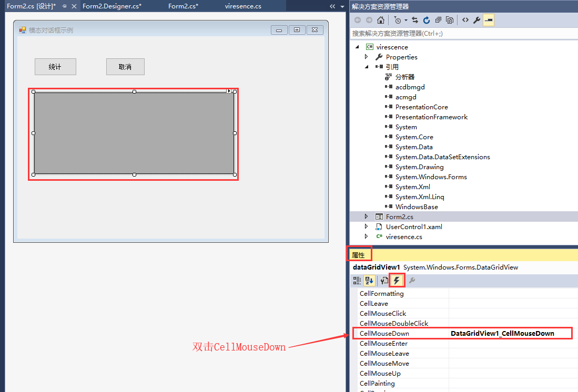This screenshot has height=392, width=578.
Task: Click the 取消 button on the form
Action: pyautogui.click(x=125, y=67)
